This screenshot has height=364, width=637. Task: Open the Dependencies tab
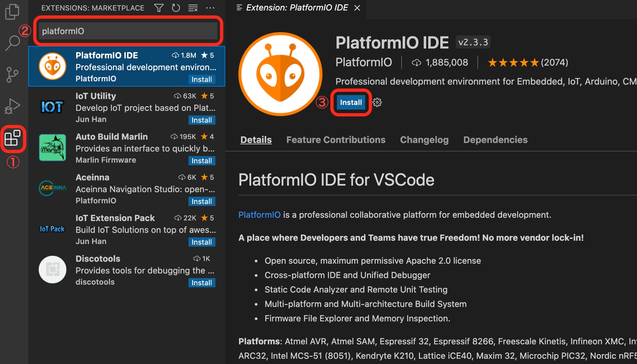(x=495, y=140)
